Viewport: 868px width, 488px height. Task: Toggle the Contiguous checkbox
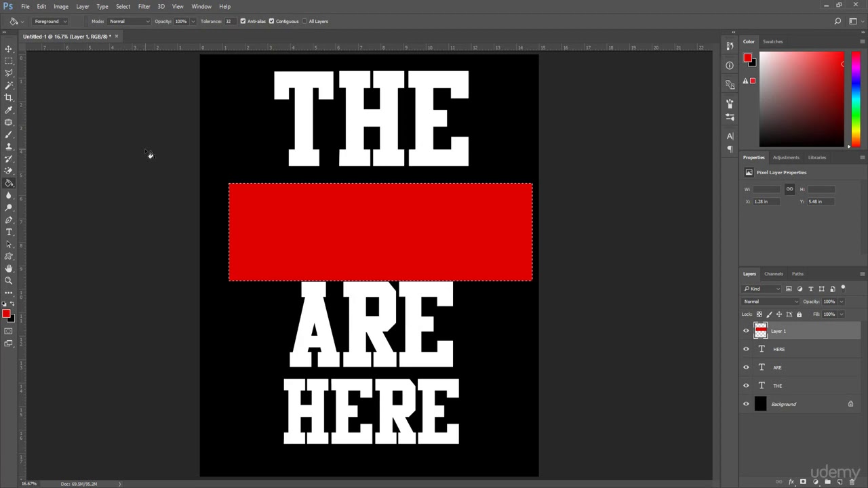pyautogui.click(x=271, y=21)
